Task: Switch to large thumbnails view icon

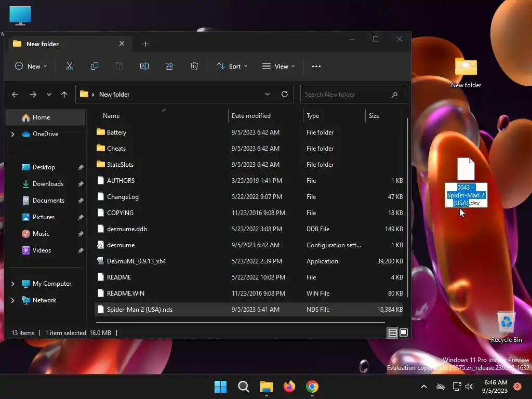Action: click(403, 333)
